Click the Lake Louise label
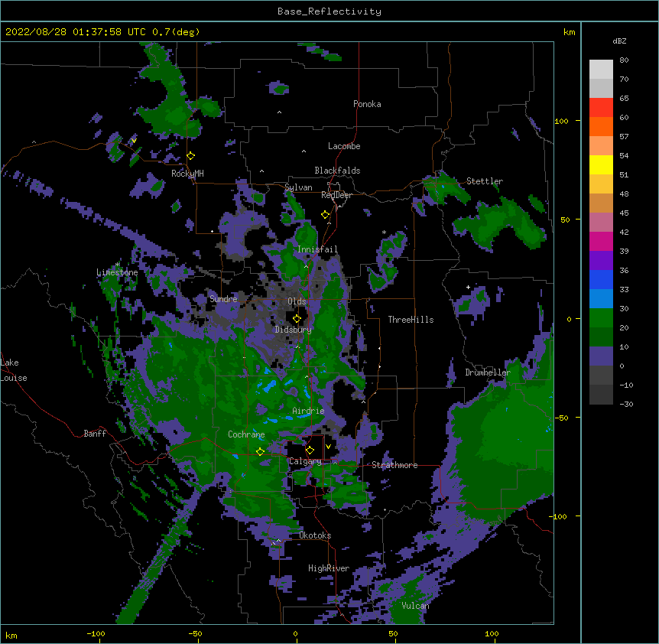This screenshot has height=644, width=659. (14, 370)
